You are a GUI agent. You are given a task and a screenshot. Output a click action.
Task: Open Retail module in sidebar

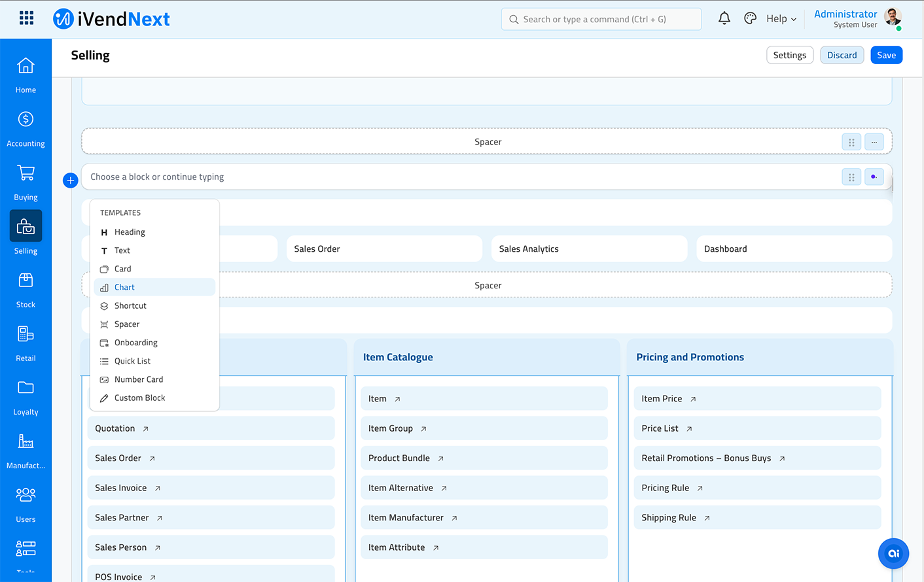[26, 343]
